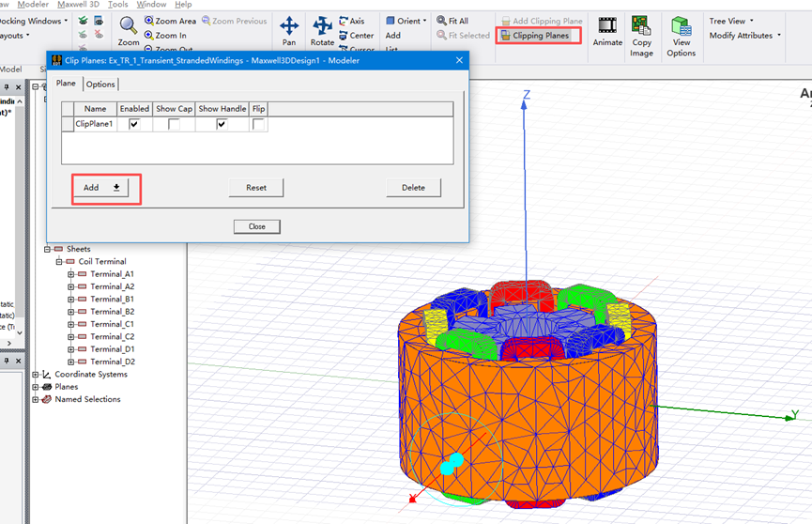The height and width of the screenshot is (524, 812).
Task: Open the Modify Attributes dropdown
Action: [x=744, y=36]
